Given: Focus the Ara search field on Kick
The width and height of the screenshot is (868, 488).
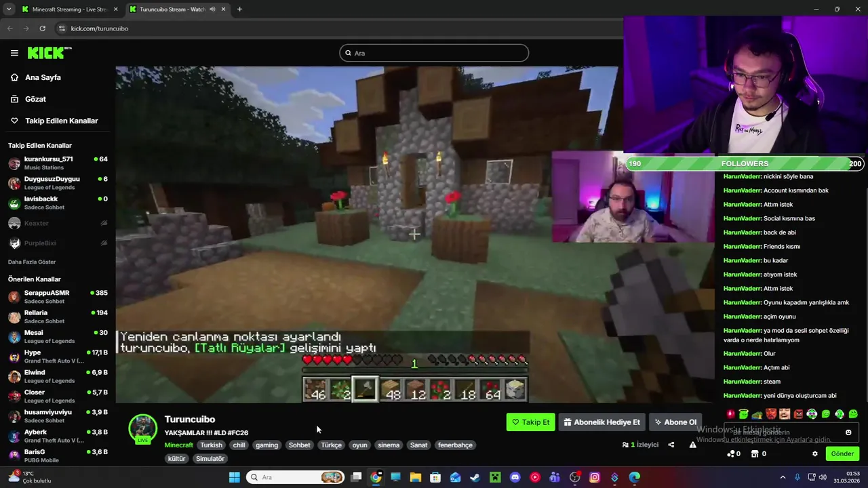Looking at the screenshot, I should coord(434,53).
